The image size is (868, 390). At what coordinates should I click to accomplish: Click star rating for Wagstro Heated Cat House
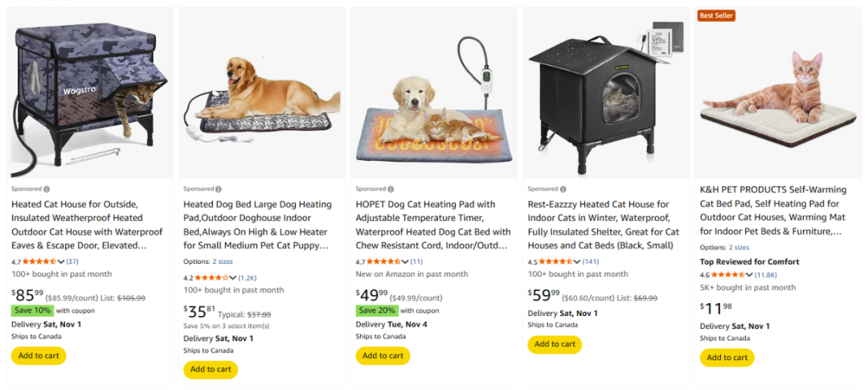pyautogui.click(x=39, y=261)
